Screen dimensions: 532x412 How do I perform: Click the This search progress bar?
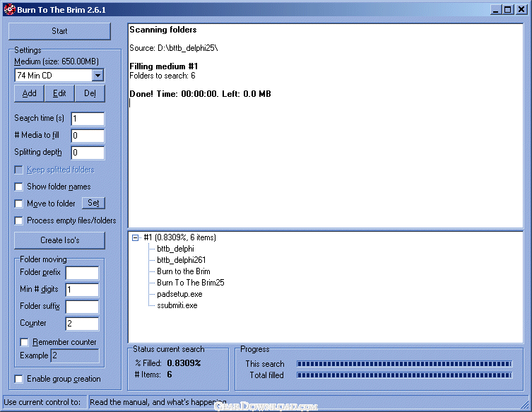point(404,364)
